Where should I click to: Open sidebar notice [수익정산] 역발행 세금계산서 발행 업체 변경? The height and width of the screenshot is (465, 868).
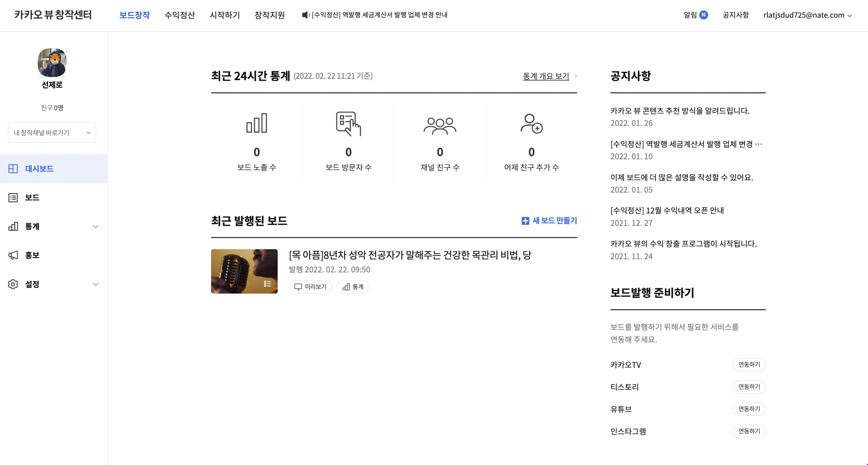686,144
